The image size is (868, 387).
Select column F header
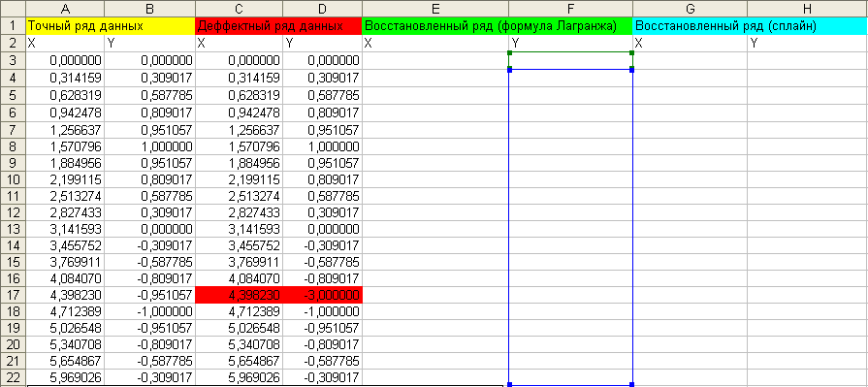(x=570, y=9)
